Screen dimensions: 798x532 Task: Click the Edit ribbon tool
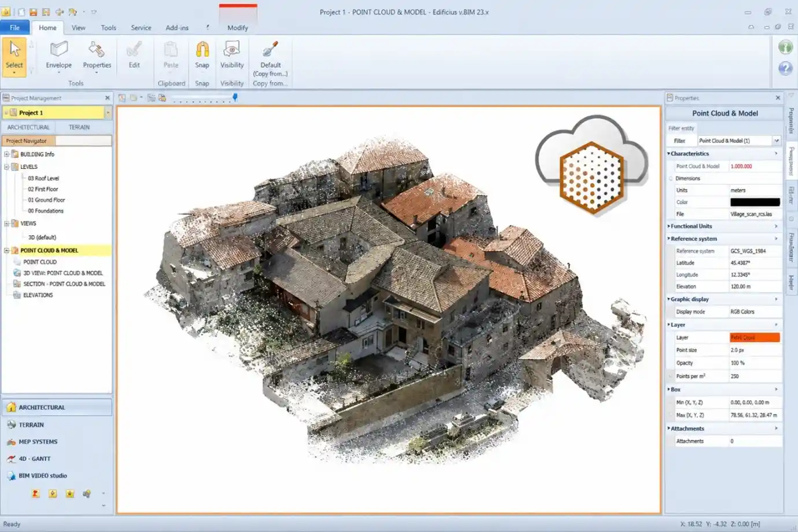tap(134, 56)
